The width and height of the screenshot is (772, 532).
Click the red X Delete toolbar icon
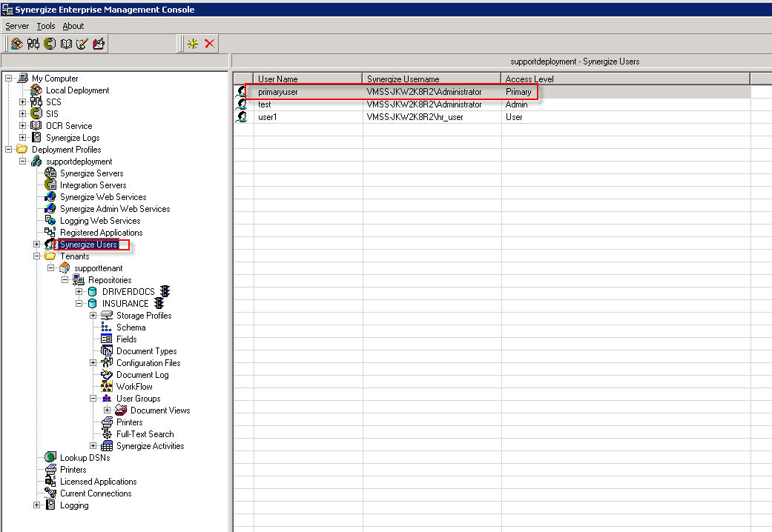[x=210, y=44]
